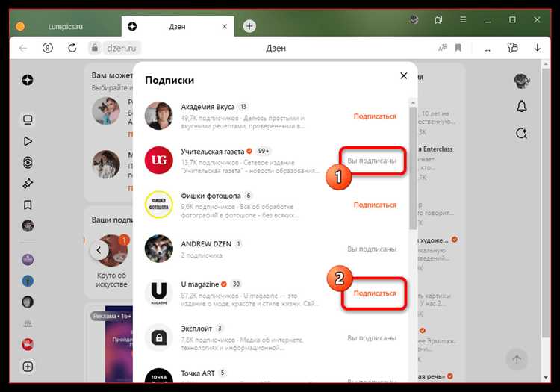The image size is (560, 392).
Task: Subscribe to Фишки фотошопа
Action: pyautogui.click(x=375, y=205)
